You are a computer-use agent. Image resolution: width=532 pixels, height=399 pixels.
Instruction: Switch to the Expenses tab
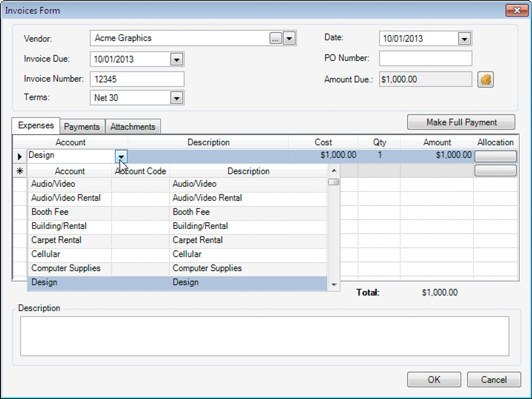(x=36, y=126)
